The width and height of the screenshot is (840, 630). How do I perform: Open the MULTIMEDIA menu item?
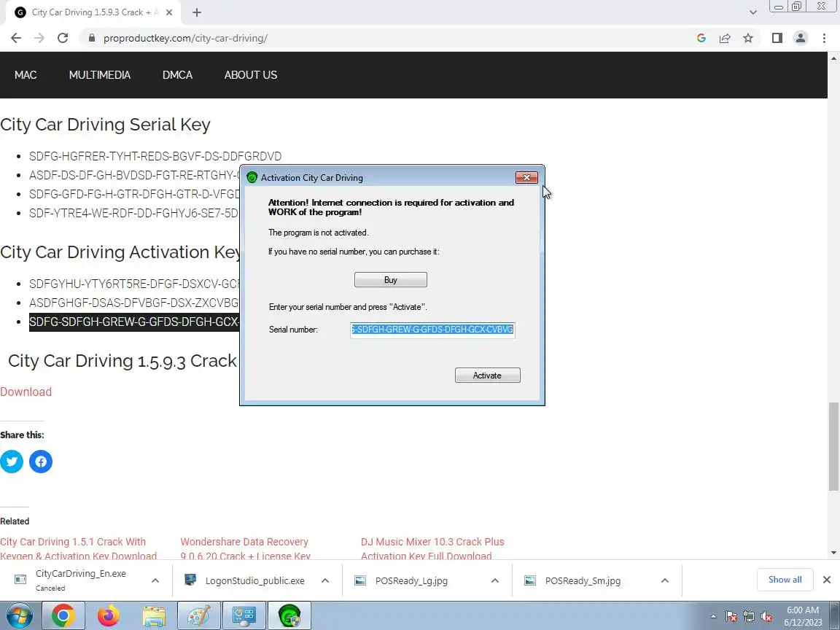[x=100, y=75]
